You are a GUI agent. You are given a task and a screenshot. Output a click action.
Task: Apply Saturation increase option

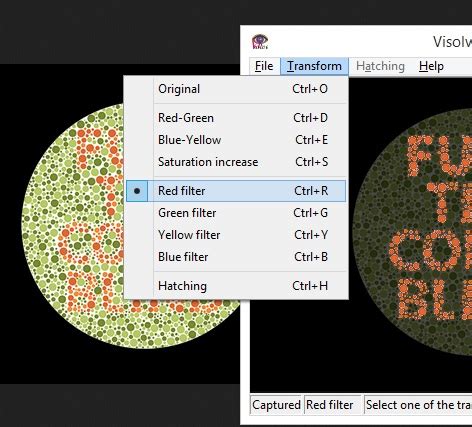point(236,162)
